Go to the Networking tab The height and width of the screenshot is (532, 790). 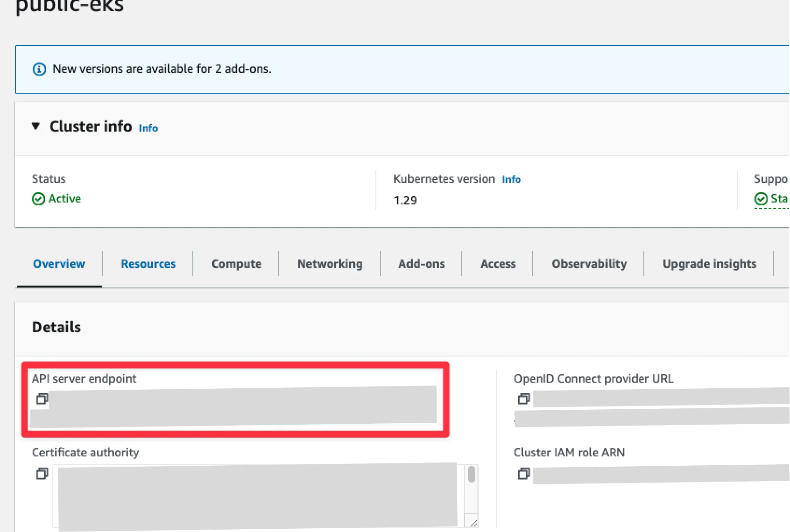click(330, 264)
